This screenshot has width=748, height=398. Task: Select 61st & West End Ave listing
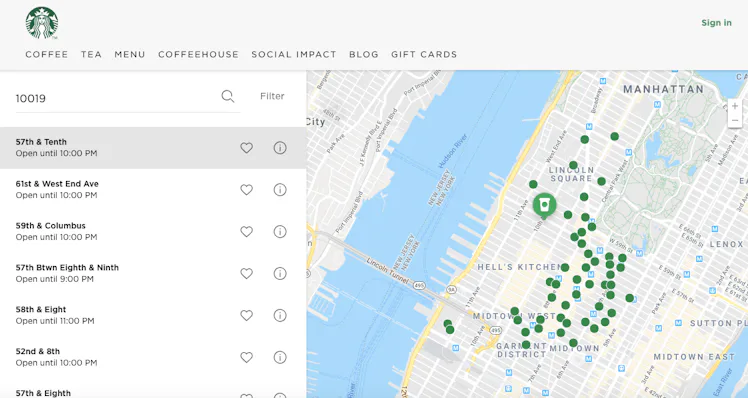coord(153,189)
